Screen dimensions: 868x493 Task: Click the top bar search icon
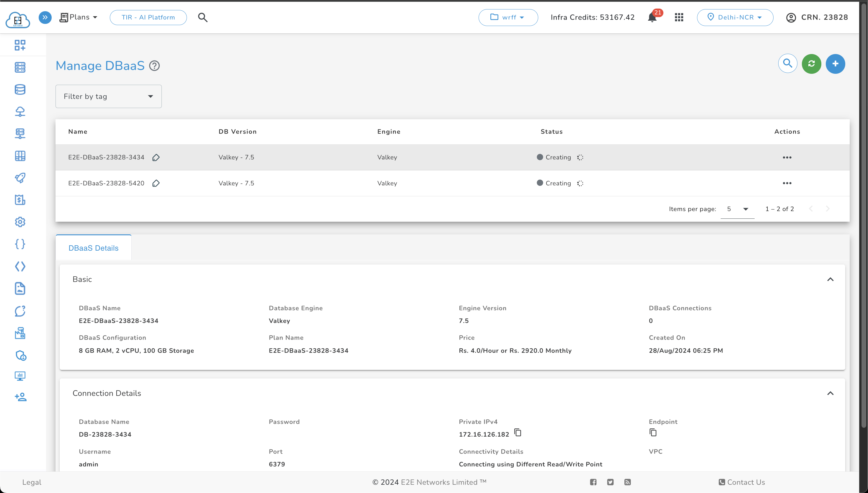click(203, 17)
